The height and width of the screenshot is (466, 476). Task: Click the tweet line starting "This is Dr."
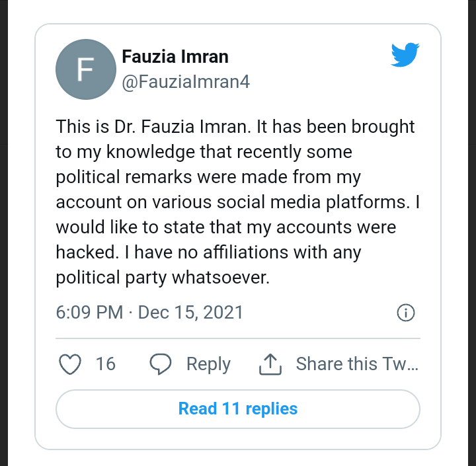point(235,126)
